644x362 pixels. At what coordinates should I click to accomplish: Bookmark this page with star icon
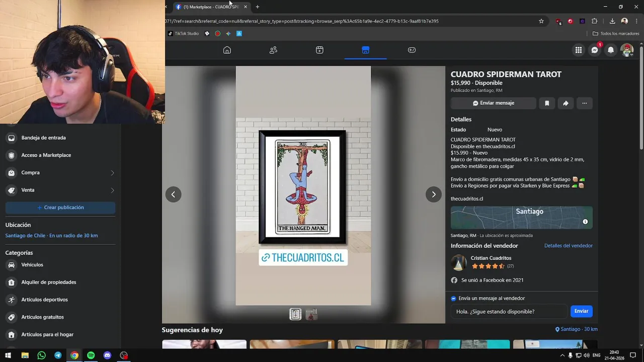click(x=541, y=21)
